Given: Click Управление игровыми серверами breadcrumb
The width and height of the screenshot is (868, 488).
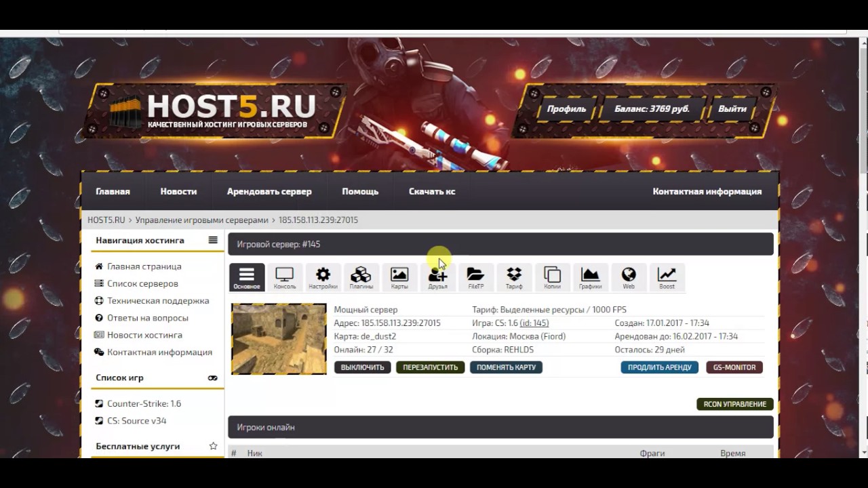Looking at the screenshot, I should click(x=202, y=220).
